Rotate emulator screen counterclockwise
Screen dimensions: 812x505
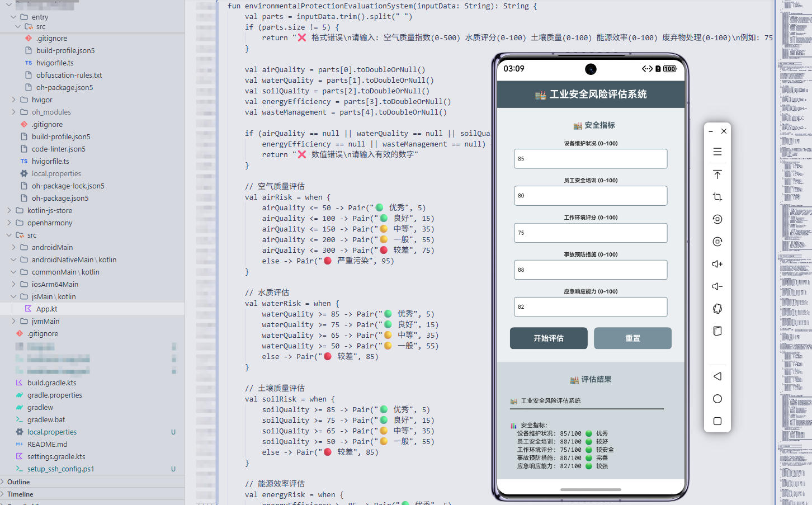(717, 219)
